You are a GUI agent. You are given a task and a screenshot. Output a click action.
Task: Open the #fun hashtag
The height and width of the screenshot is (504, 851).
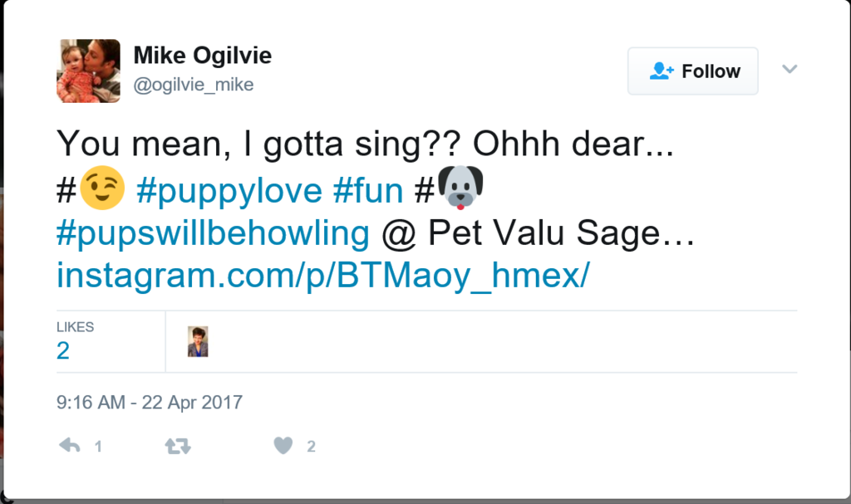[x=368, y=191]
